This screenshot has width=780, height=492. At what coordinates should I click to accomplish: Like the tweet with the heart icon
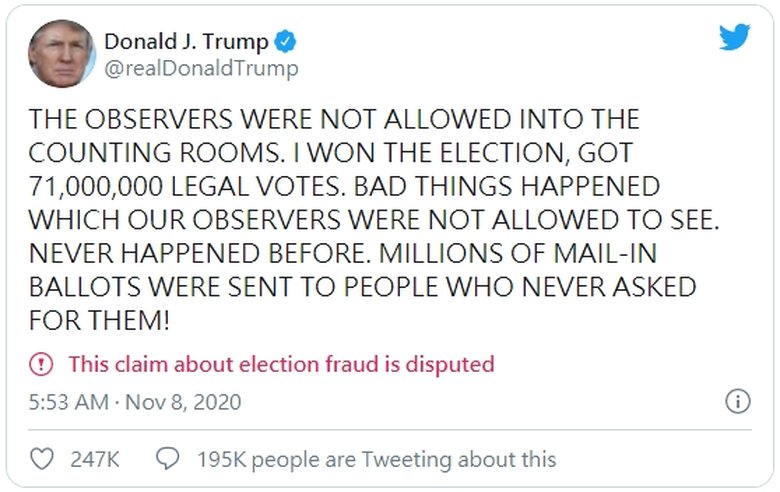pyautogui.click(x=42, y=459)
